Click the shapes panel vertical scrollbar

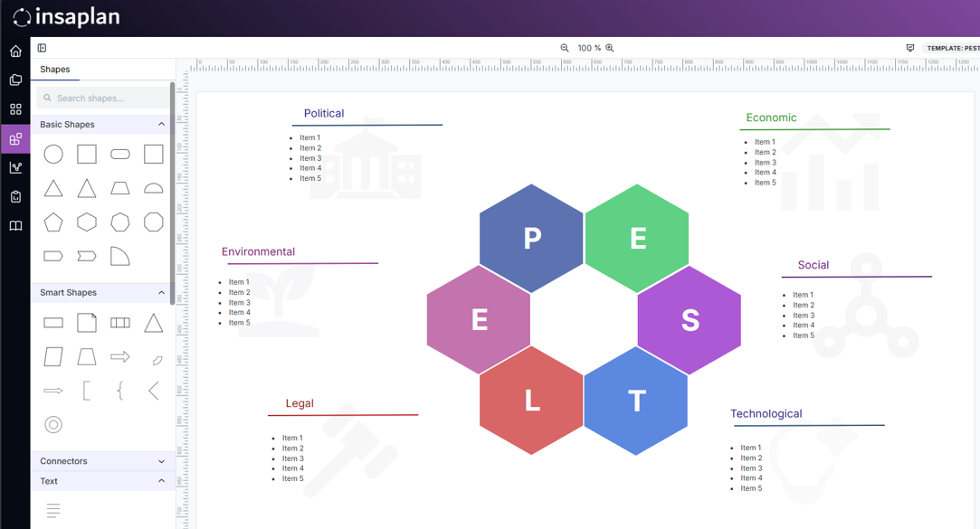[x=172, y=194]
